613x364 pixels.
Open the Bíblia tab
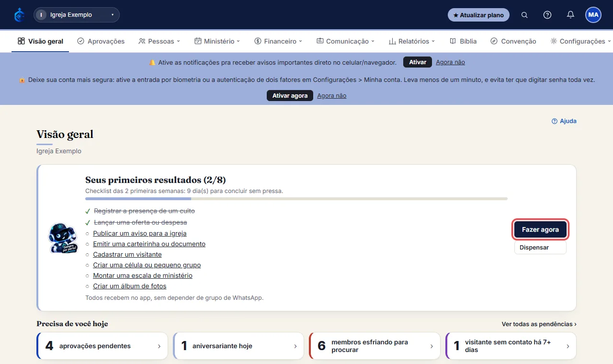click(463, 41)
